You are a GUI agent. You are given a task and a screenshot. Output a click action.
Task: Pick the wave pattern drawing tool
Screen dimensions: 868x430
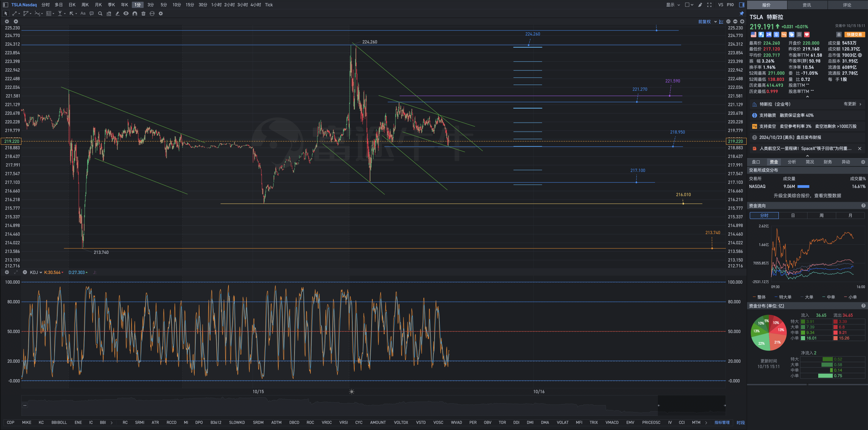37,13
